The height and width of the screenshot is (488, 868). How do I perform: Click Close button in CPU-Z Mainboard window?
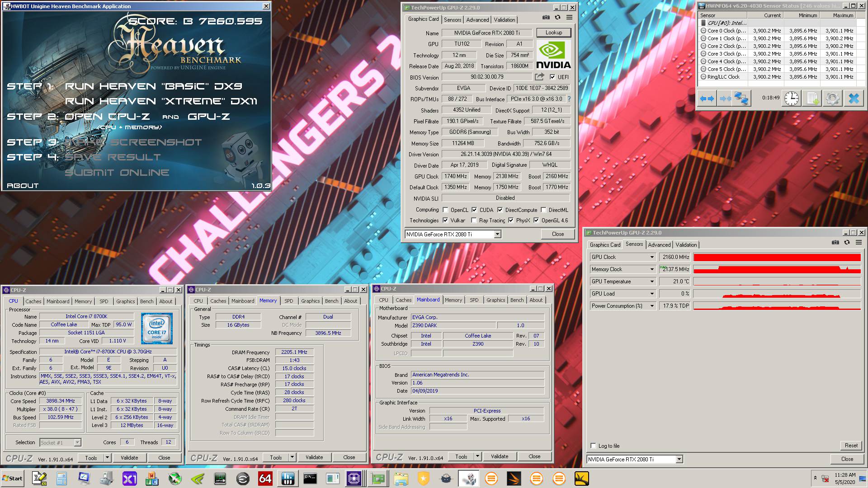(x=534, y=456)
